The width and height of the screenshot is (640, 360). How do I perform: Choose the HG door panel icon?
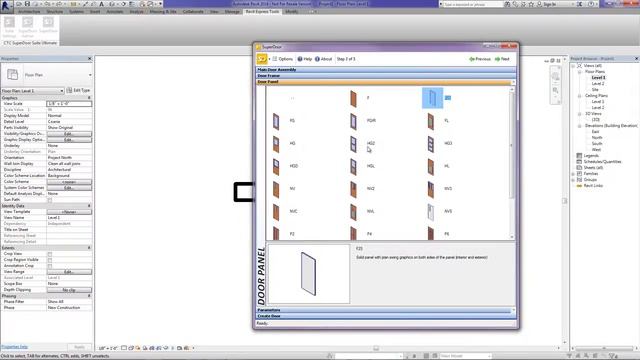pos(276,144)
